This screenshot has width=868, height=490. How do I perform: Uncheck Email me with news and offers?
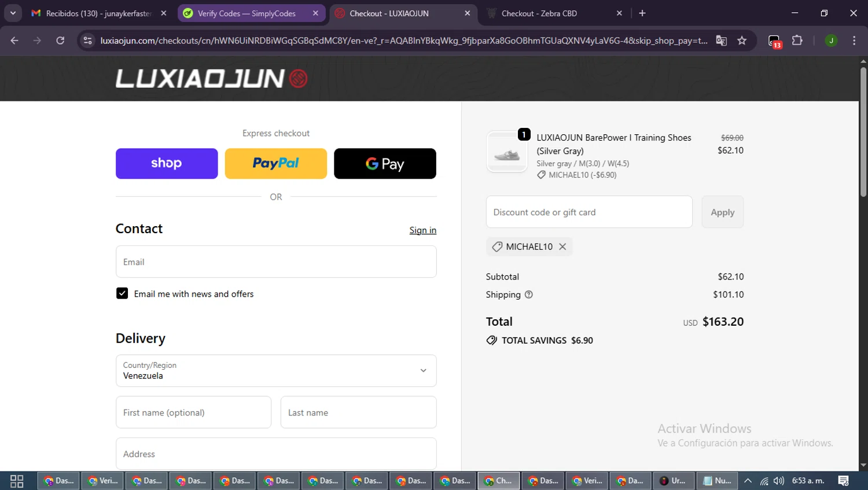[122, 293]
